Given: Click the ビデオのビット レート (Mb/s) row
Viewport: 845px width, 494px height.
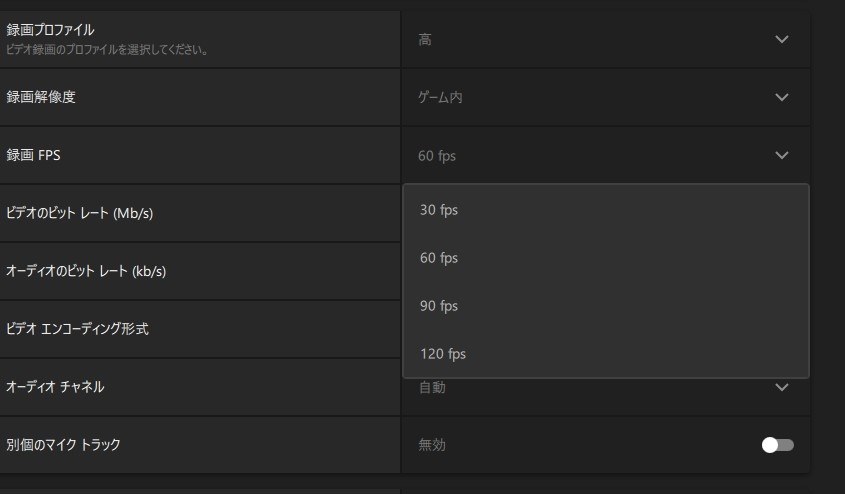Looking at the screenshot, I should (80, 213).
